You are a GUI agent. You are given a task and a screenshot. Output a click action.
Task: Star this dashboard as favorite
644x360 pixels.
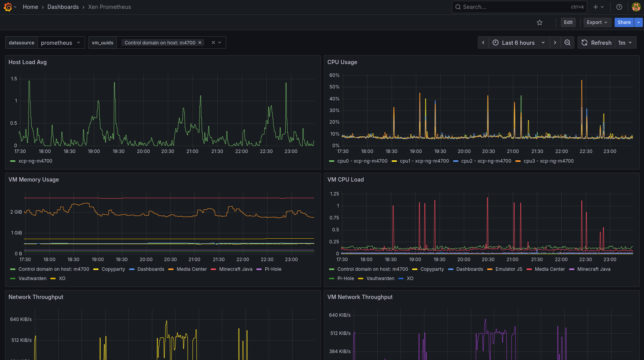(540, 22)
